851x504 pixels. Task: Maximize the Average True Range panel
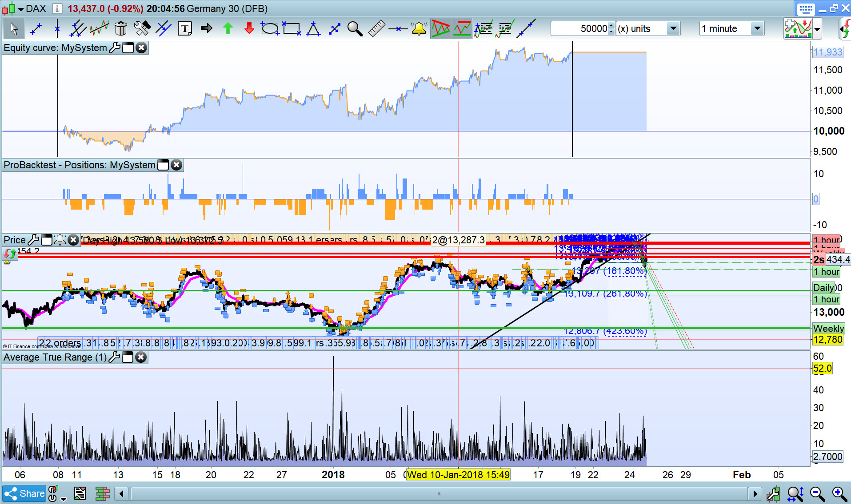click(128, 357)
